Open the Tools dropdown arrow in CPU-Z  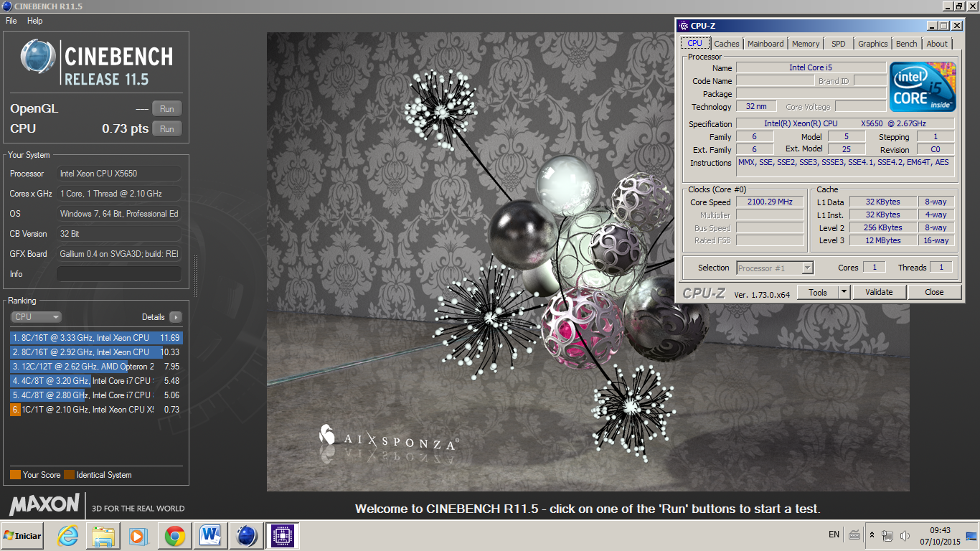844,292
